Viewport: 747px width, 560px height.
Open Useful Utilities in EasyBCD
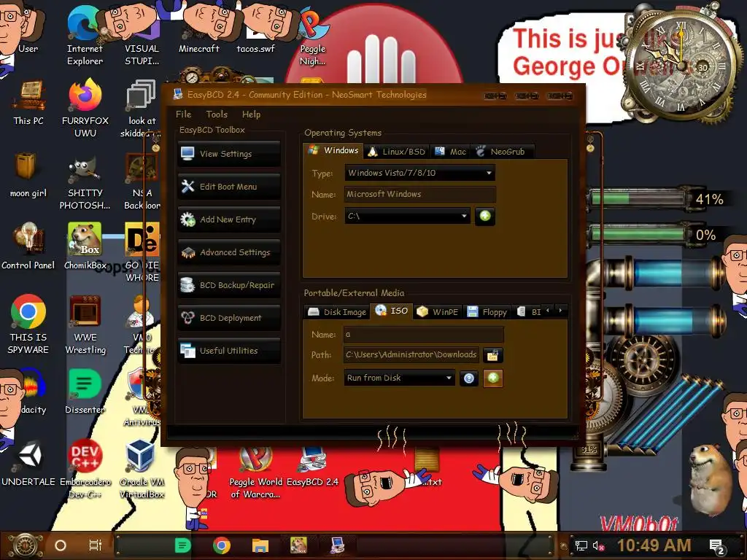(228, 351)
